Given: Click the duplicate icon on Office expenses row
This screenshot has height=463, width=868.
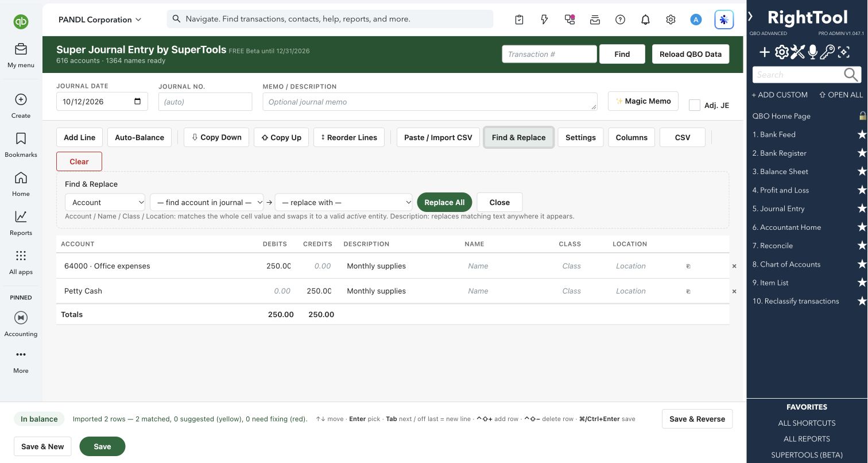Looking at the screenshot, I should [688, 267].
